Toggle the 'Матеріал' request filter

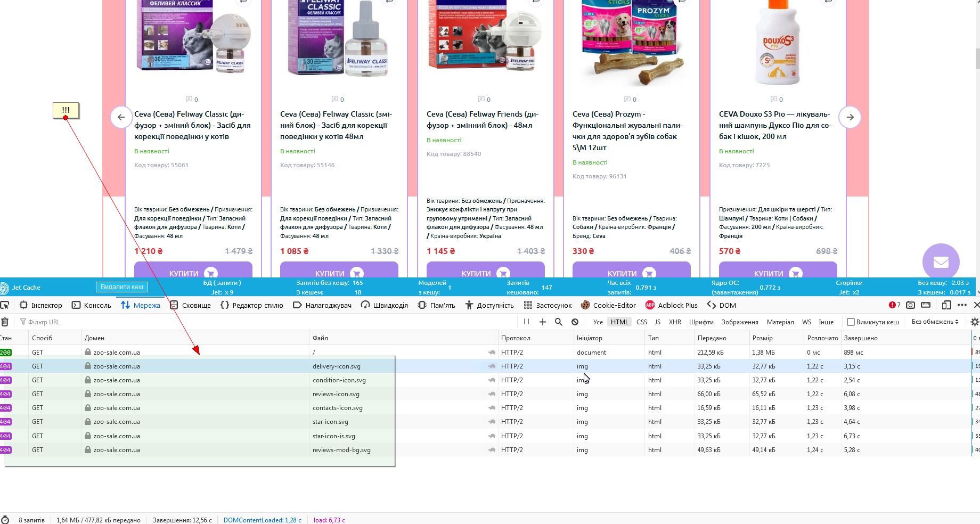click(x=780, y=322)
